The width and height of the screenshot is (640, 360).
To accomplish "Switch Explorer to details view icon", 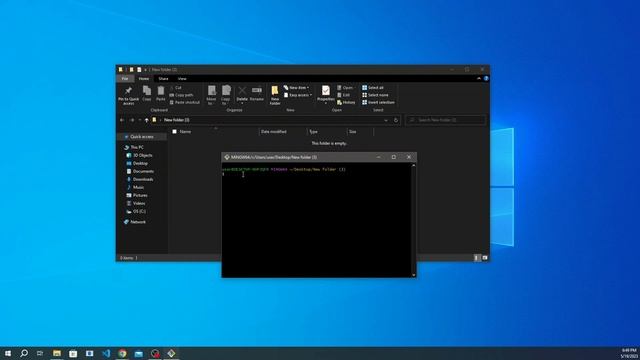I will coord(477,258).
